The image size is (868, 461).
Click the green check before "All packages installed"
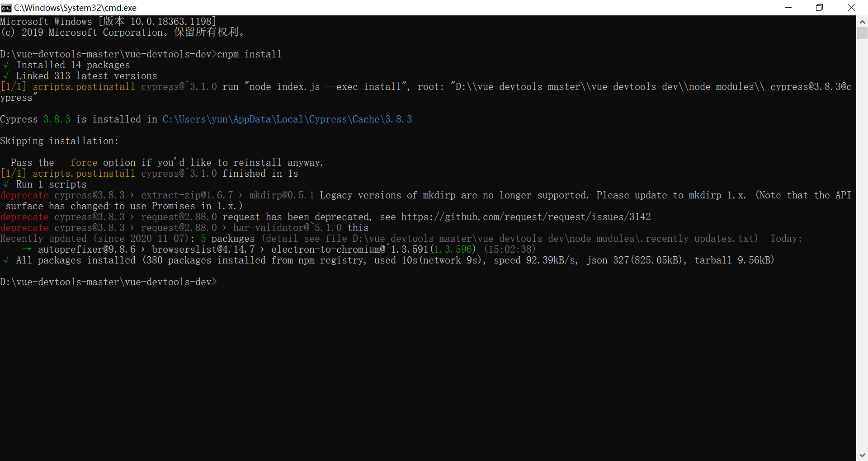[x=6, y=260]
